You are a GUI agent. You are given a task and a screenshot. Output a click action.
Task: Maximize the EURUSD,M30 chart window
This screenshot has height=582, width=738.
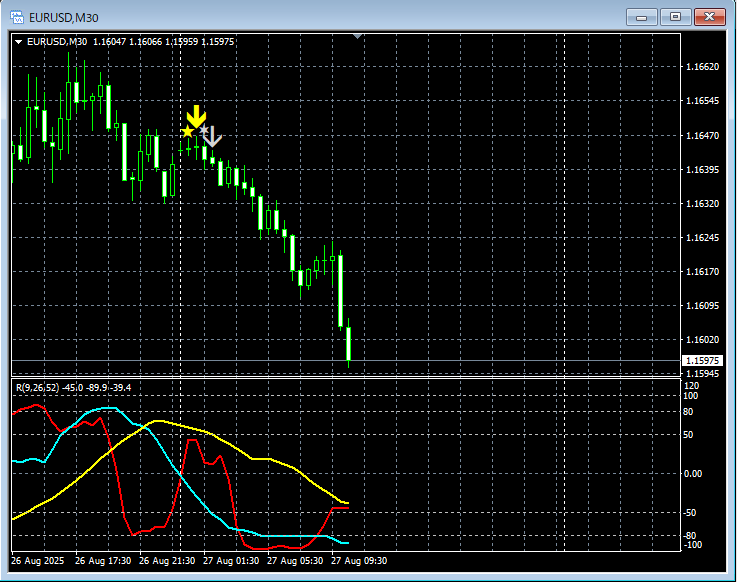tap(675, 17)
